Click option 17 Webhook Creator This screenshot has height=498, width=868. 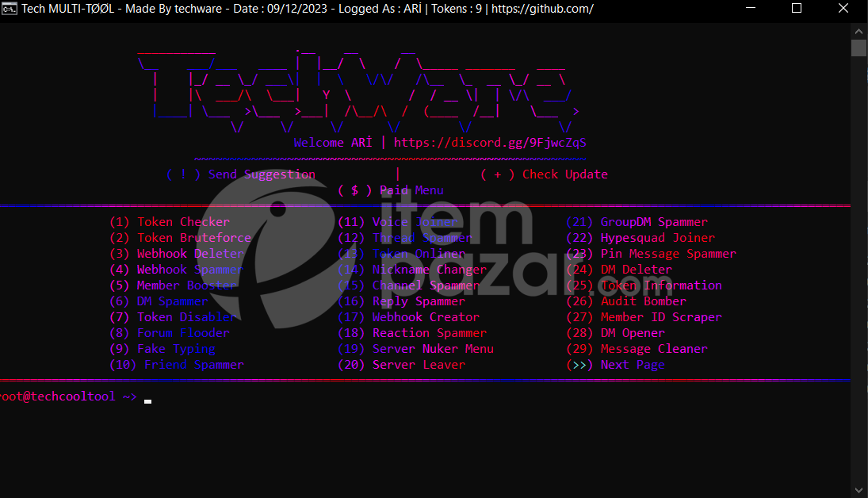pos(408,317)
